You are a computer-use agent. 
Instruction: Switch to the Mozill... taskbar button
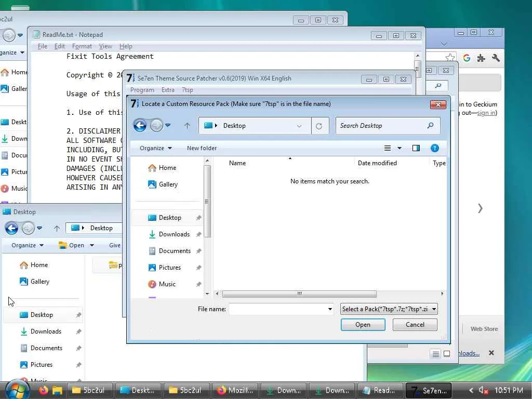(235, 391)
